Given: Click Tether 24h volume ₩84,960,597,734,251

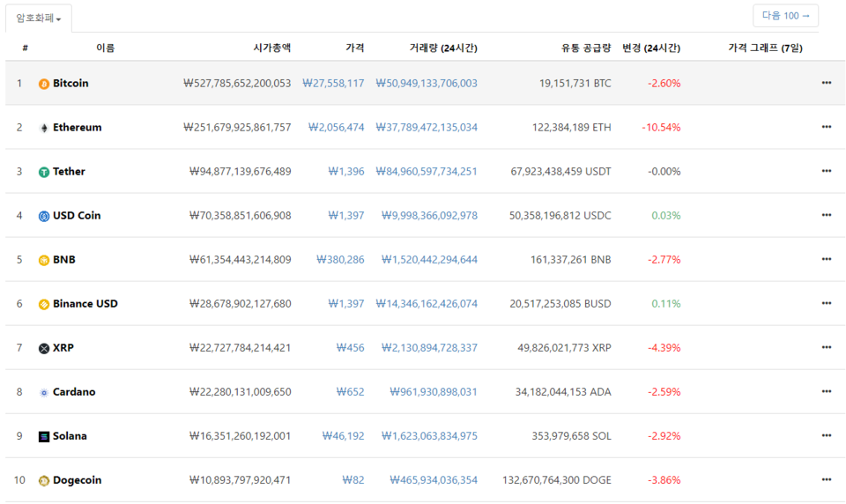Looking at the screenshot, I should 427,172.
